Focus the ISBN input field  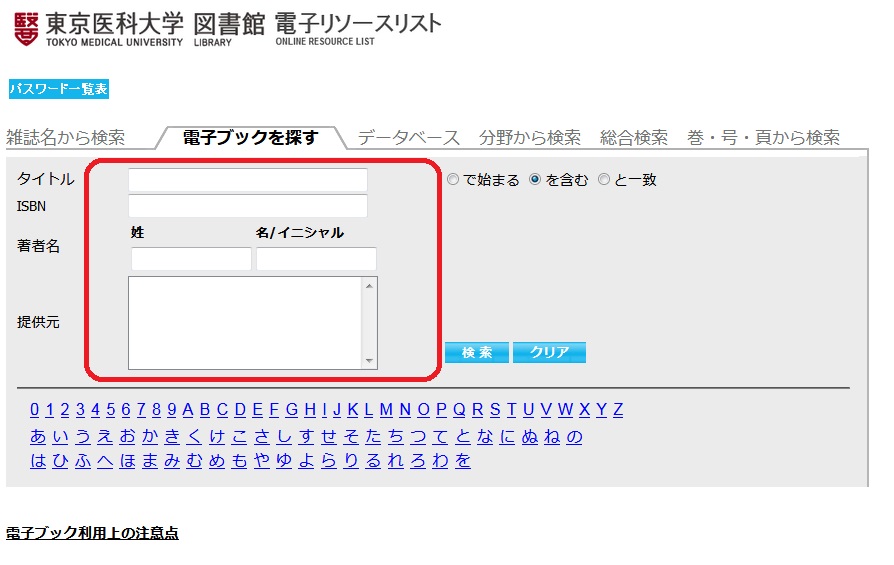pos(248,206)
